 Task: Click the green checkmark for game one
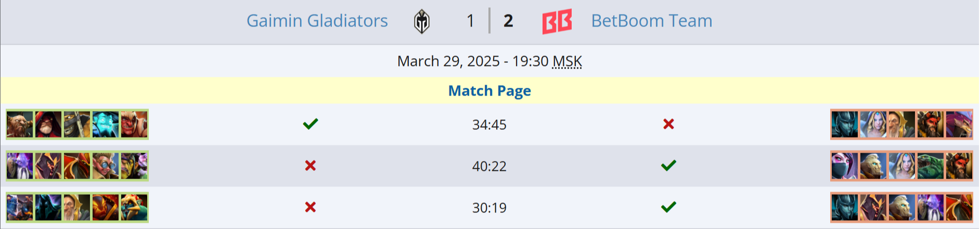pyautogui.click(x=311, y=124)
